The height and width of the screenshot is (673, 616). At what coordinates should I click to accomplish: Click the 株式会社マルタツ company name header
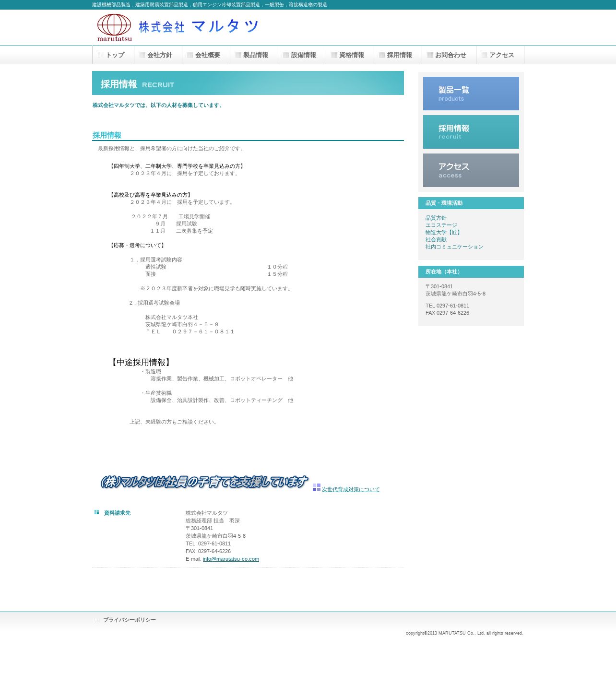pyautogui.click(x=199, y=26)
